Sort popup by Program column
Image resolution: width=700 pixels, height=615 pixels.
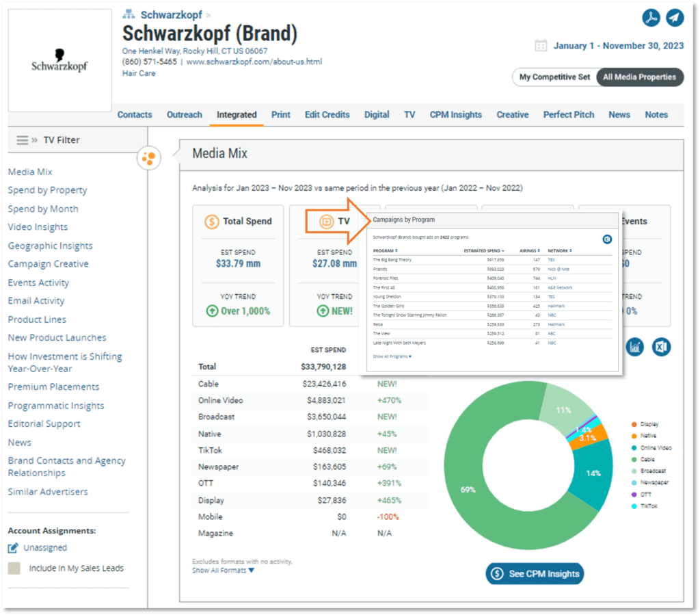(385, 250)
